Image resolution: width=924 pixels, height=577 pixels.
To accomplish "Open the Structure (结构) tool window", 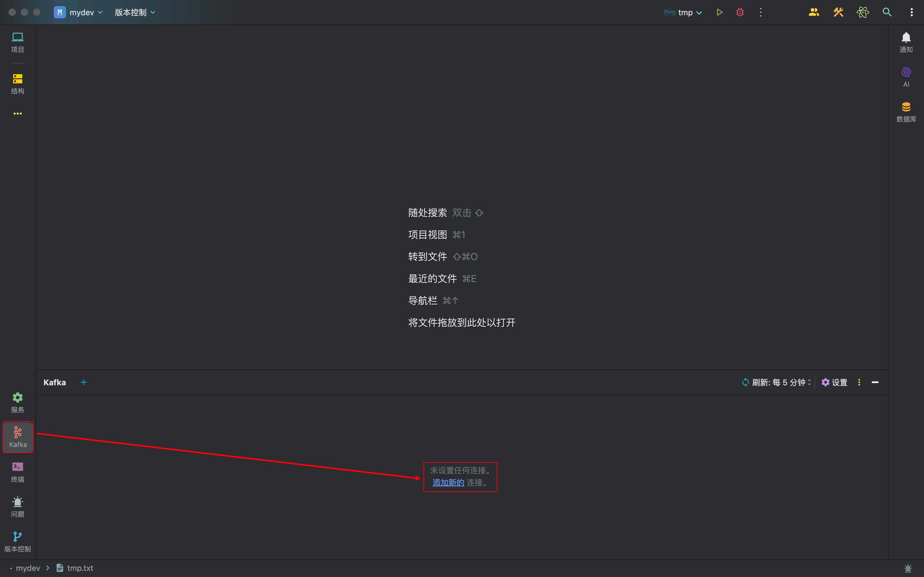I will point(17,84).
